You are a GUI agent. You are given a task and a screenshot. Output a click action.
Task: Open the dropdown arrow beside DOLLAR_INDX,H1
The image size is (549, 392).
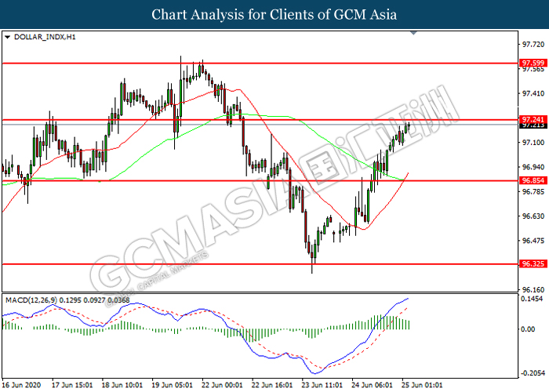coord(7,37)
